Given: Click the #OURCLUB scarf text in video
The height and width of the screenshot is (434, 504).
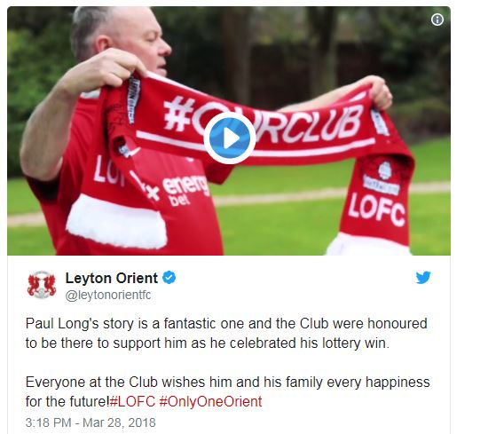Looking at the screenshot, I should point(264,120).
